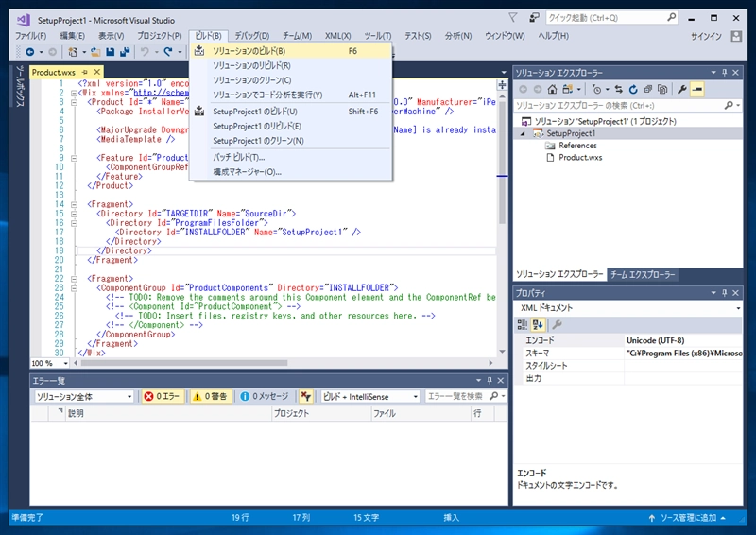Collapse the Directory TARGETDIR code outline node
Viewport: 756px width, 535px height.
[x=74, y=214]
